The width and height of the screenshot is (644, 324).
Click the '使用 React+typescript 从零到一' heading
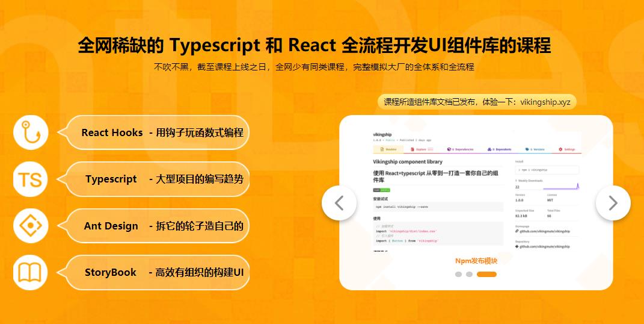(436, 177)
